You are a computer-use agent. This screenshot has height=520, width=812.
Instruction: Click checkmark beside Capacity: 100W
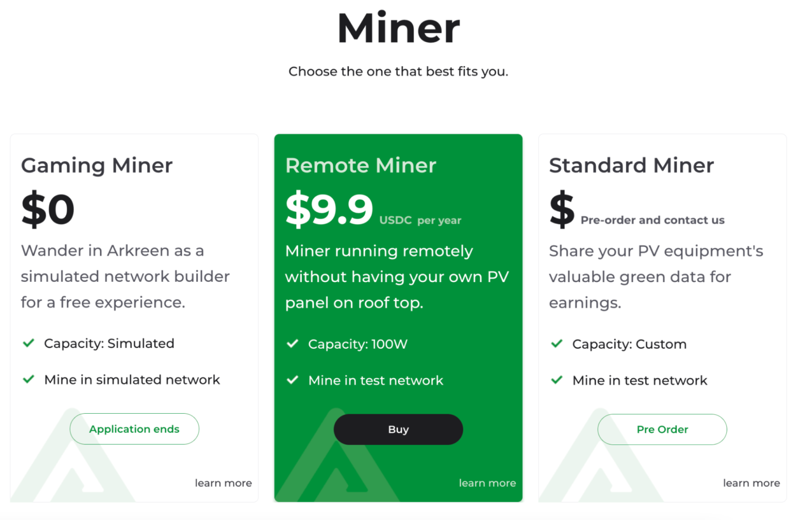pos(292,344)
